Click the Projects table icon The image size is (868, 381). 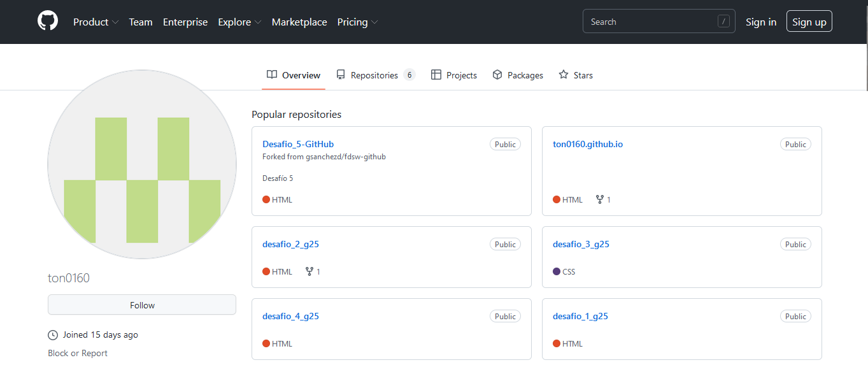click(x=436, y=75)
